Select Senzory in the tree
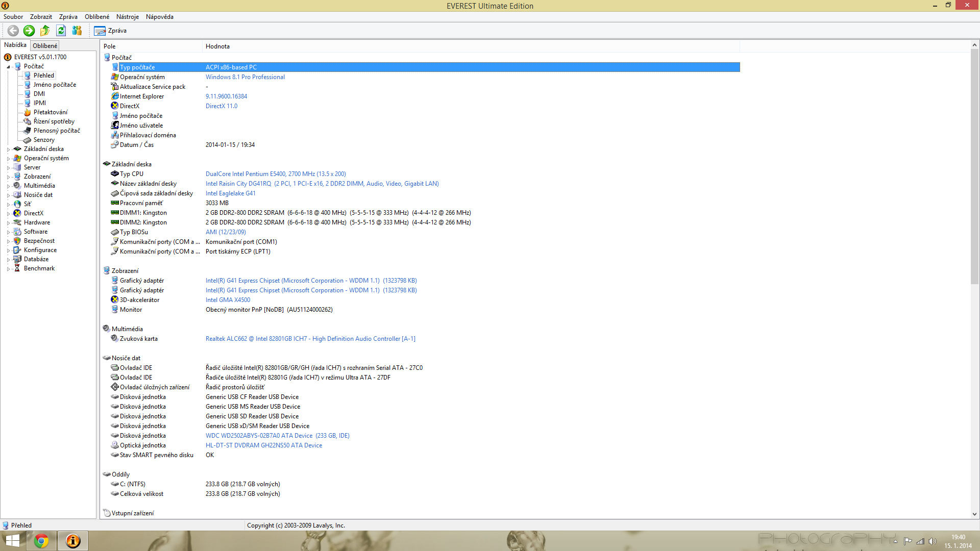 coord(44,140)
